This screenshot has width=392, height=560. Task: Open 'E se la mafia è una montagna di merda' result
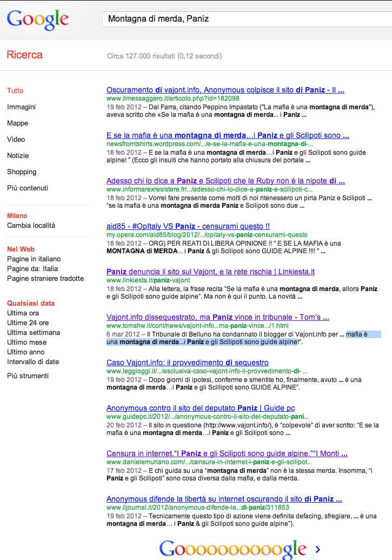tap(228, 135)
